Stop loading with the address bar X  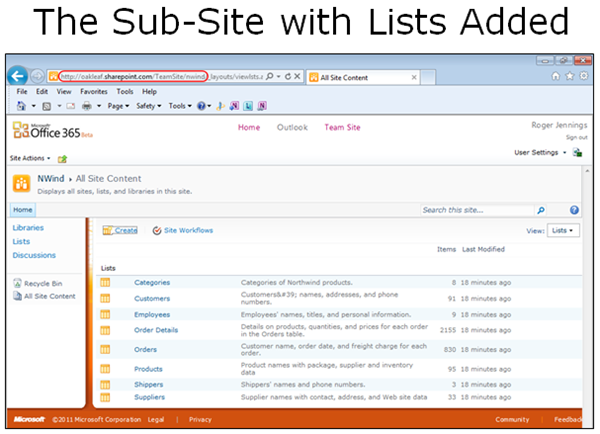(x=297, y=77)
